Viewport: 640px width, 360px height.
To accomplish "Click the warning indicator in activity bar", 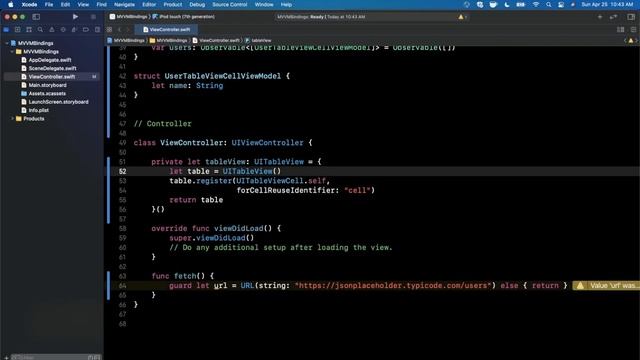I will tap(462, 17).
